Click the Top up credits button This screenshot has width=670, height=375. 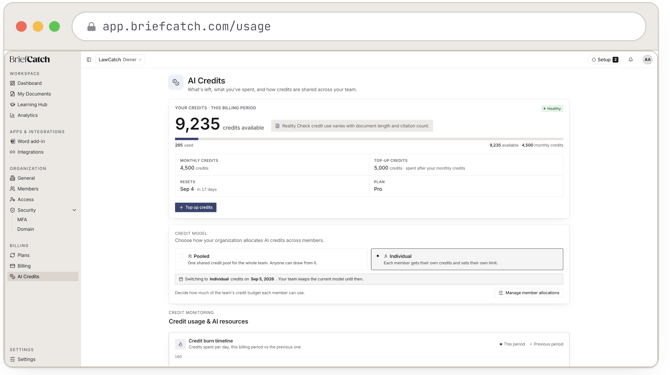[x=196, y=208]
